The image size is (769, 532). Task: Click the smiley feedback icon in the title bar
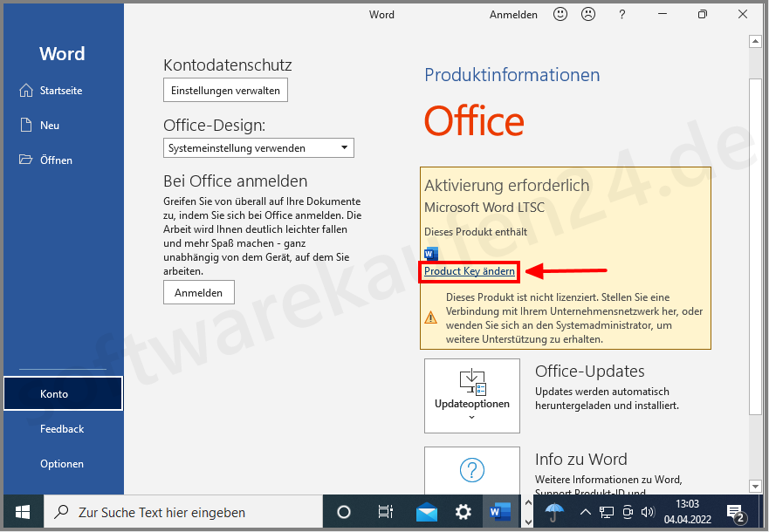(560, 14)
